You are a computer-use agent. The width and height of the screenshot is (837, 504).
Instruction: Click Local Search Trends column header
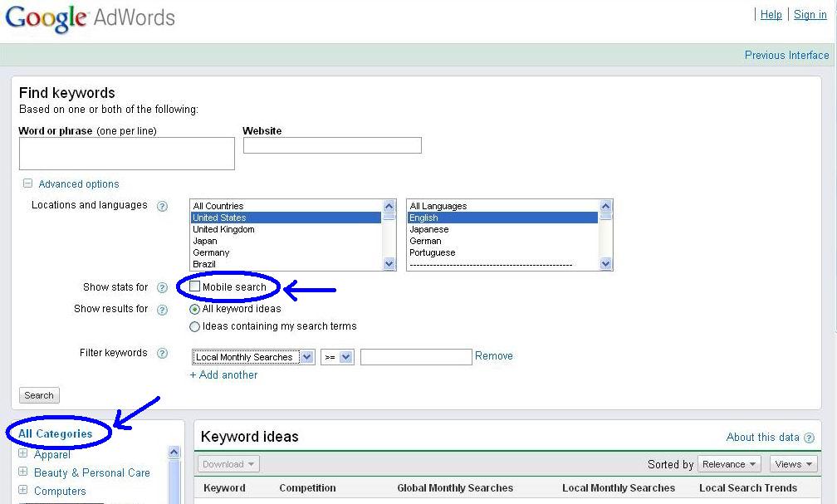748,487
